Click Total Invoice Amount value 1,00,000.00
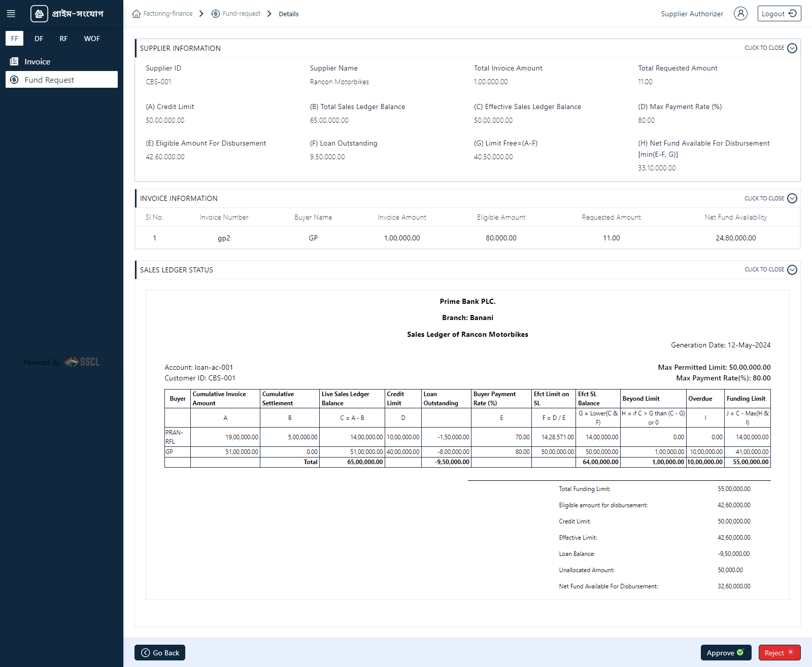 click(x=491, y=82)
